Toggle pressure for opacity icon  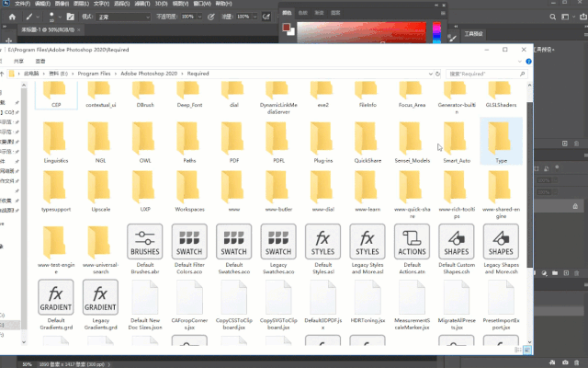click(211, 17)
